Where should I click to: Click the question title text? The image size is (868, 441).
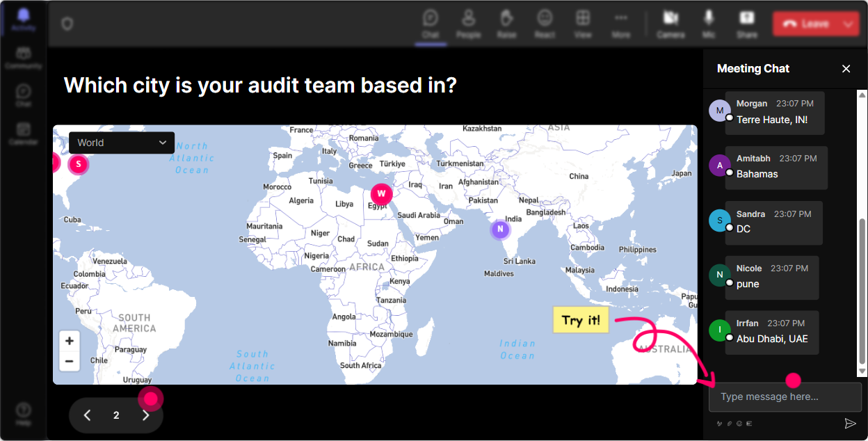point(260,86)
